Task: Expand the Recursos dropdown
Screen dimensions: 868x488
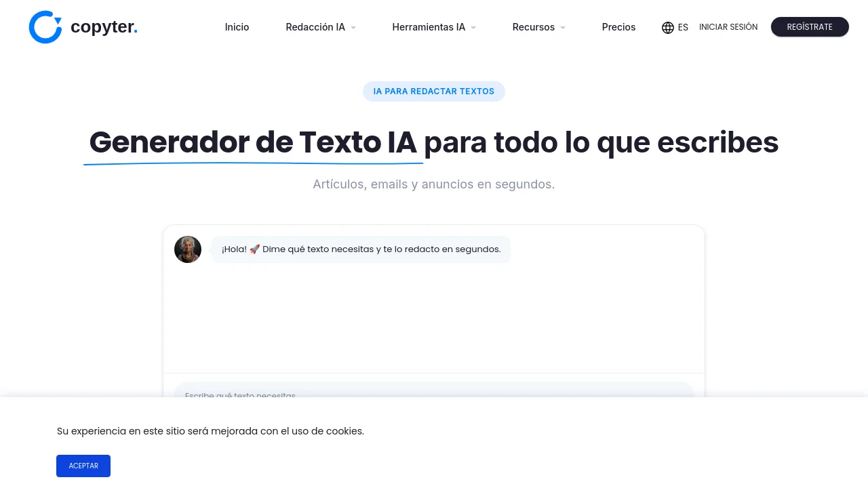Action: click(539, 27)
